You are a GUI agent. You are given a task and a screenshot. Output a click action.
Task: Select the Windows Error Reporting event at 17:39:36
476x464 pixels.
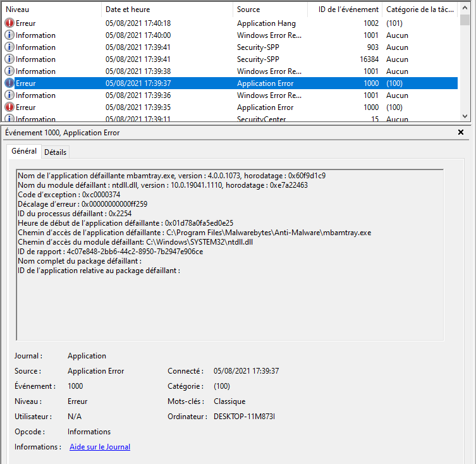tap(230, 95)
